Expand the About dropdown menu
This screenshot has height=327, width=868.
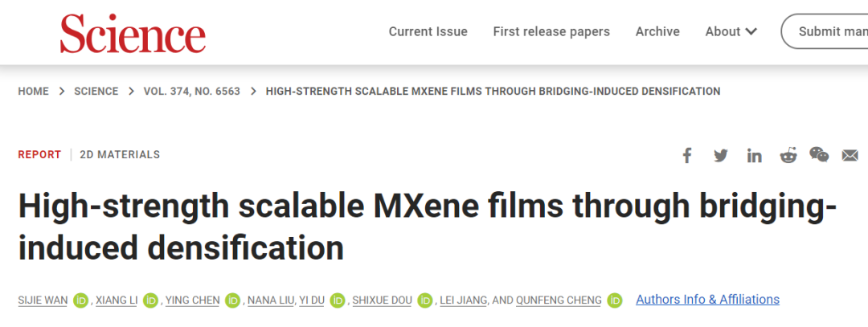(731, 31)
